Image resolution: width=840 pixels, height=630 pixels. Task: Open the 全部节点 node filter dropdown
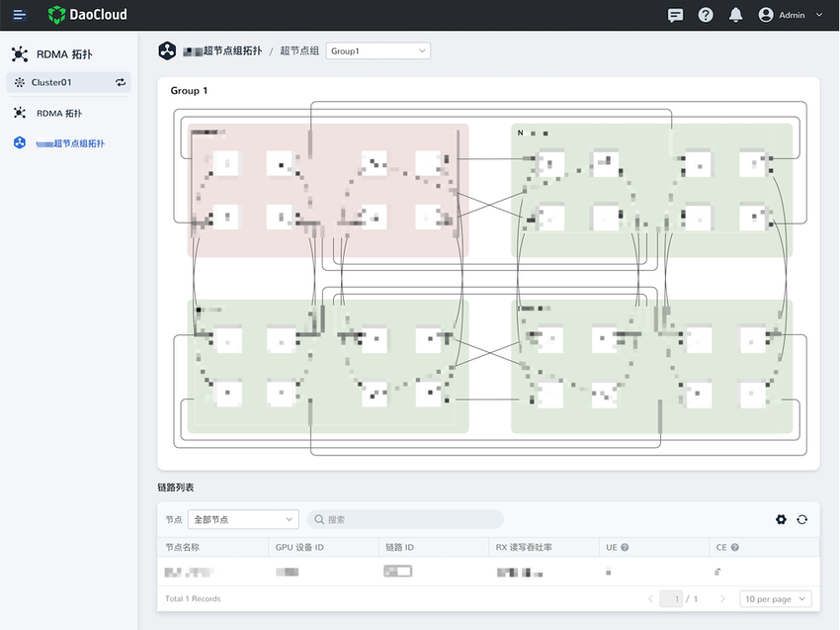[x=242, y=519]
